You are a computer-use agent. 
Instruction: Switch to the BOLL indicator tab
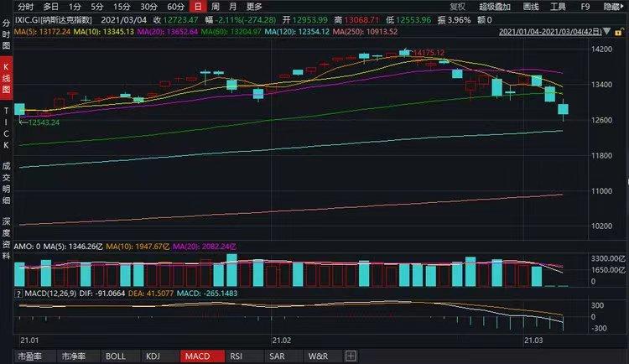point(116,356)
